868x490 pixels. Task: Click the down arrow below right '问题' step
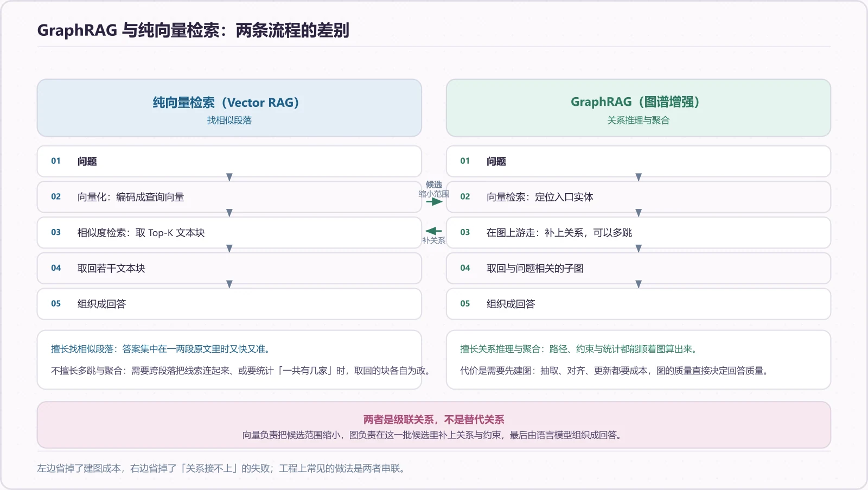point(639,177)
